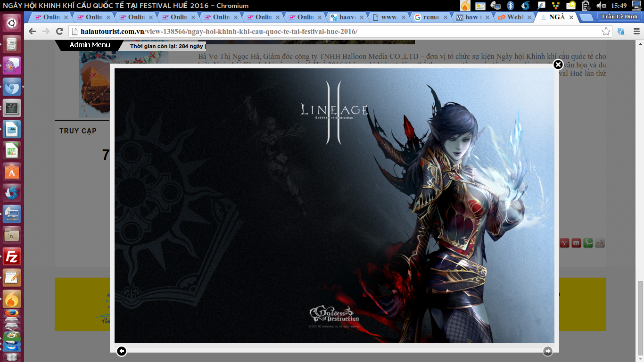644x362 pixels.
Task: Share via the green phone icon
Action: pyautogui.click(x=588, y=243)
